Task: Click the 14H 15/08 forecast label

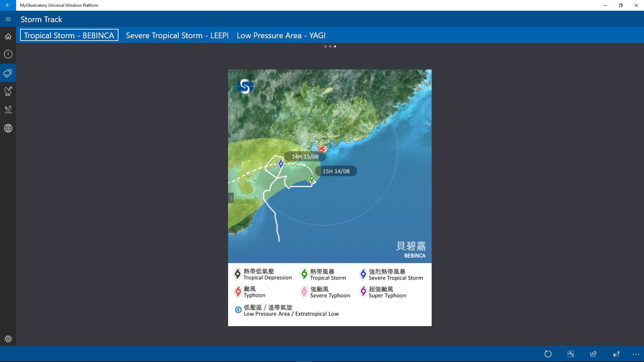Action: click(x=305, y=157)
